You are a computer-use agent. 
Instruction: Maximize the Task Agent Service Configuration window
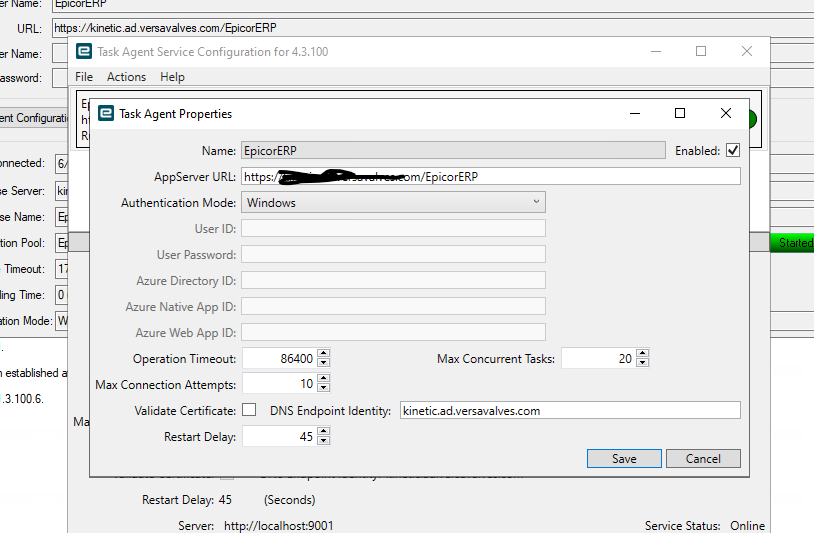[x=701, y=51]
